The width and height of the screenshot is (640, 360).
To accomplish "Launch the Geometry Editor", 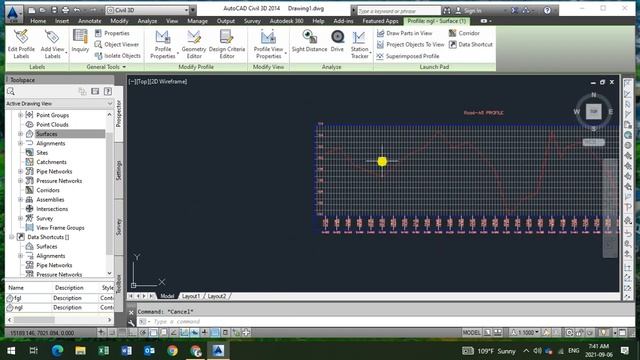I will pyautogui.click(x=194, y=44).
